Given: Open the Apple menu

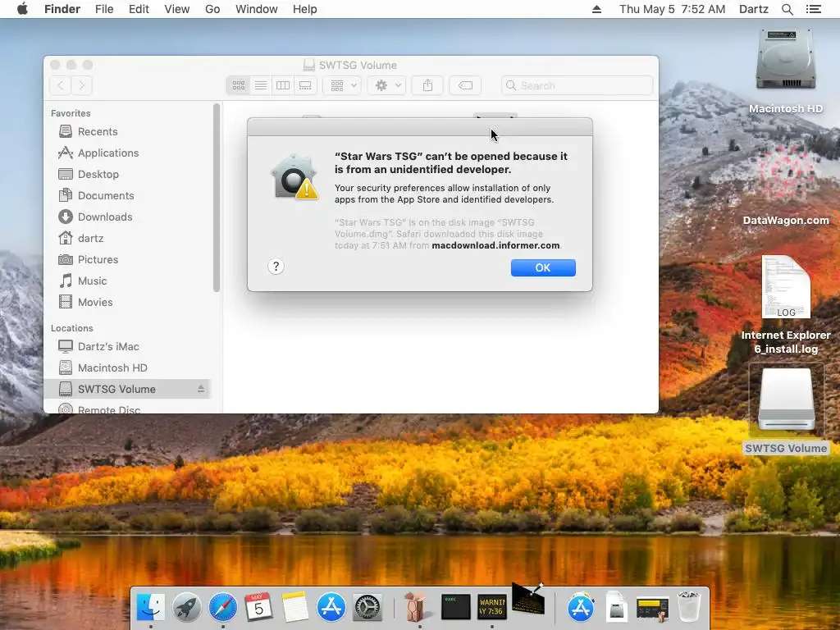Looking at the screenshot, I should point(22,9).
